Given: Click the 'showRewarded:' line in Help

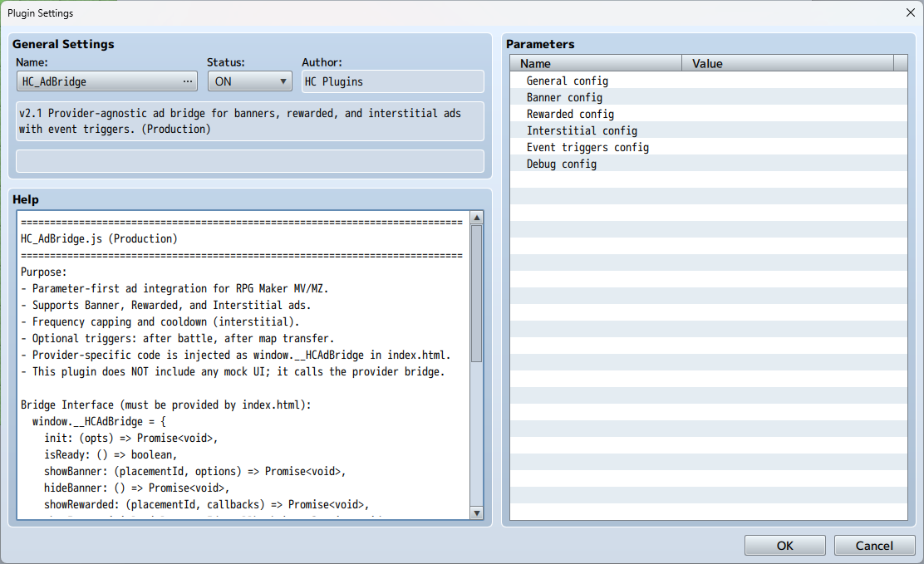Looking at the screenshot, I should [206, 504].
